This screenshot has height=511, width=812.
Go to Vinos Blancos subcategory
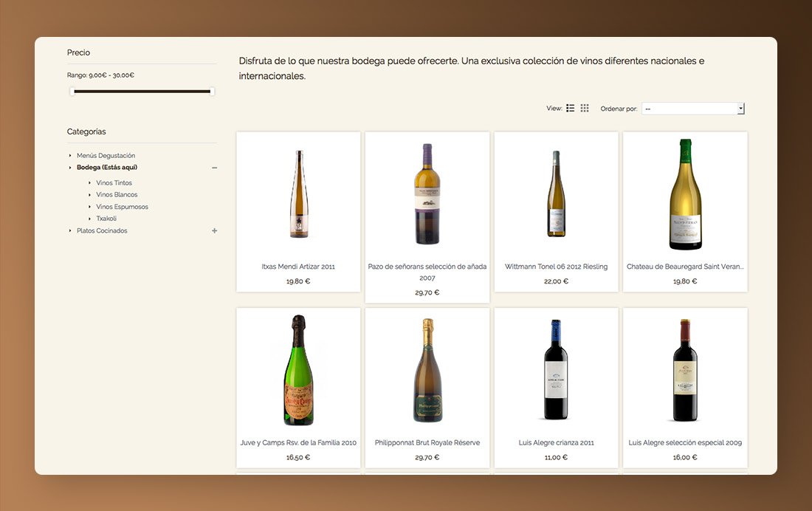117,195
